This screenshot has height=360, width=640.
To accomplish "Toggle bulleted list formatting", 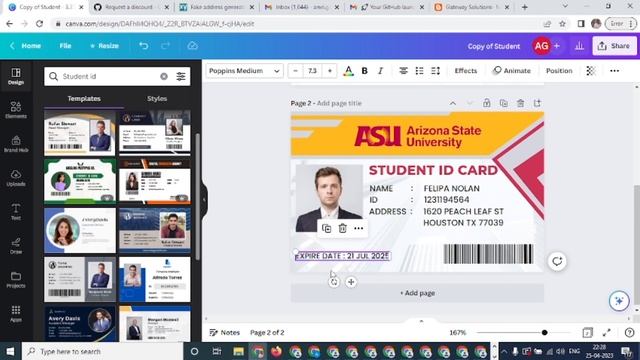I will (419, 71).
